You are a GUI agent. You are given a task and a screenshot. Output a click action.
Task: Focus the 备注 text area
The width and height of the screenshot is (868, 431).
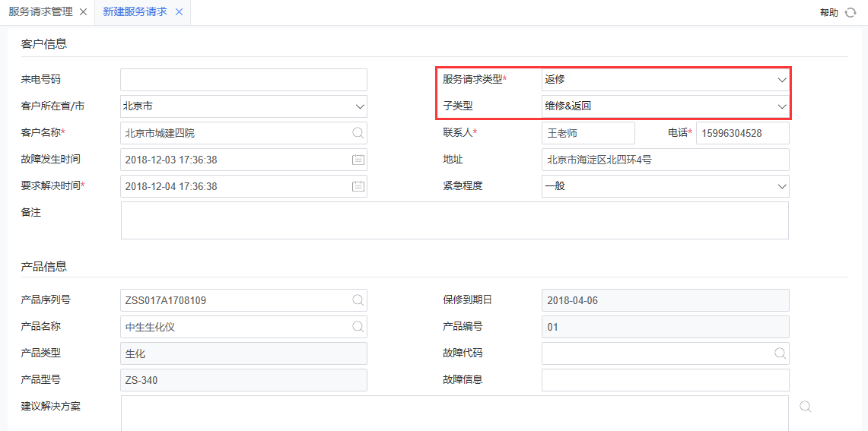[x=454, y=220]
